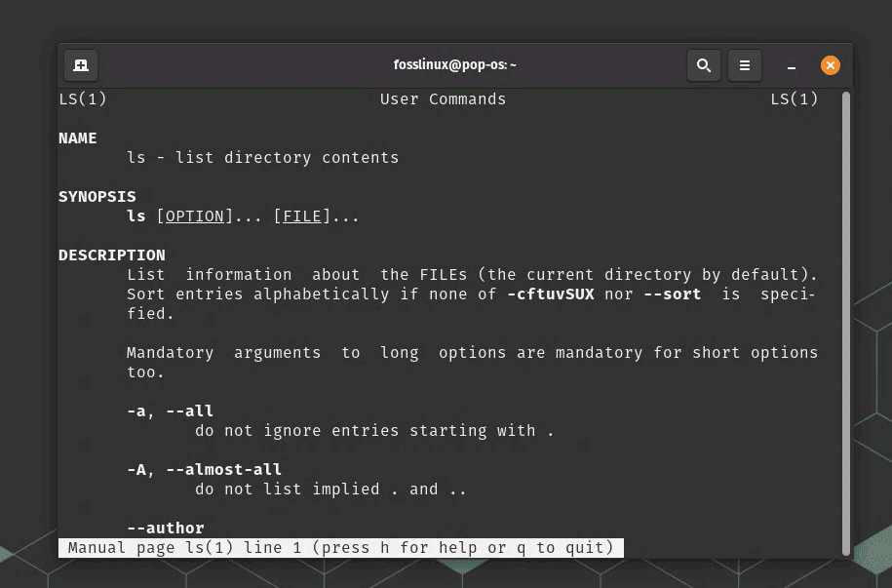This screenshot has height=588, width=892.
Task: Click the SYNOPSIS section heading
Action: tap(97, 197)
